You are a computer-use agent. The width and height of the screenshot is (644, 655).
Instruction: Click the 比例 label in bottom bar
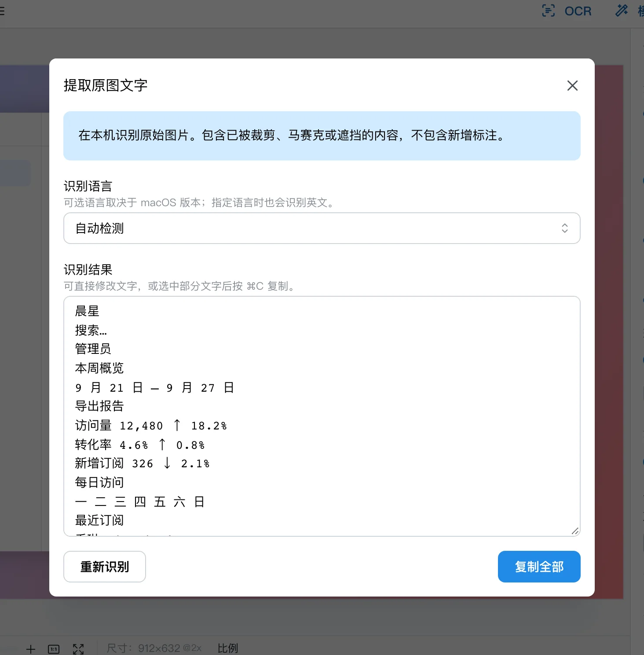click(228, 648)
